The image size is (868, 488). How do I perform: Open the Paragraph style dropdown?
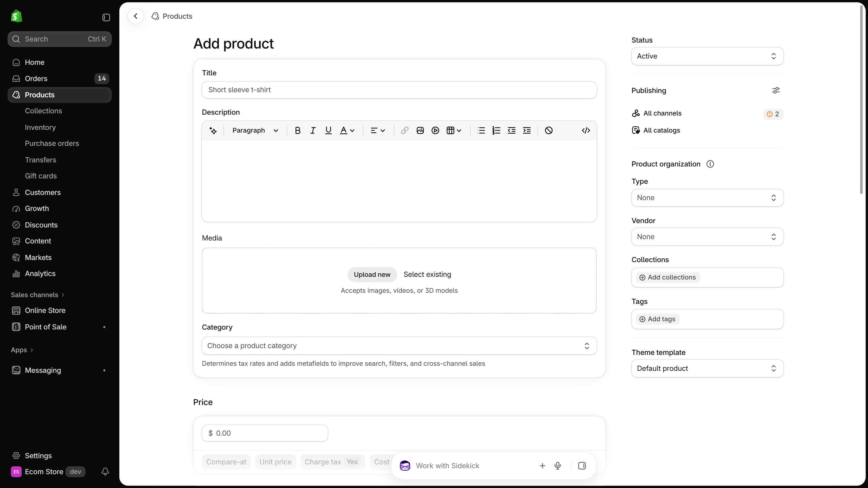(x=255, y=130)
